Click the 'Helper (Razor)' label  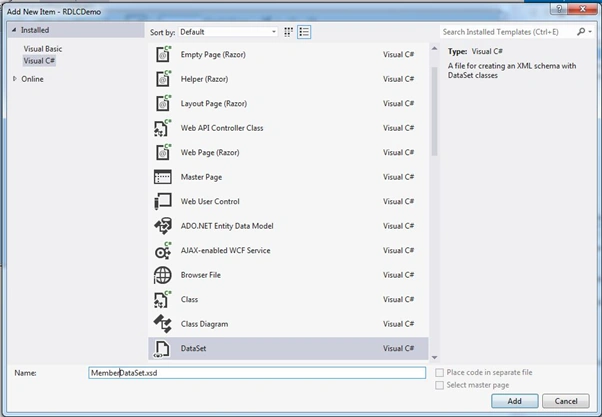[x=204, y=79]
